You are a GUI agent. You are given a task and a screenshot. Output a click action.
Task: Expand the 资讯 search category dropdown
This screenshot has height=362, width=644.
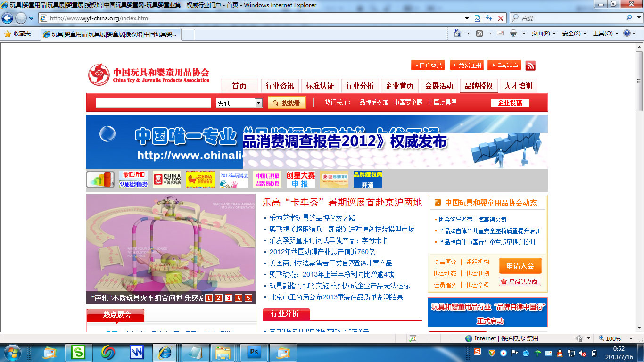(x=258, y=102)
